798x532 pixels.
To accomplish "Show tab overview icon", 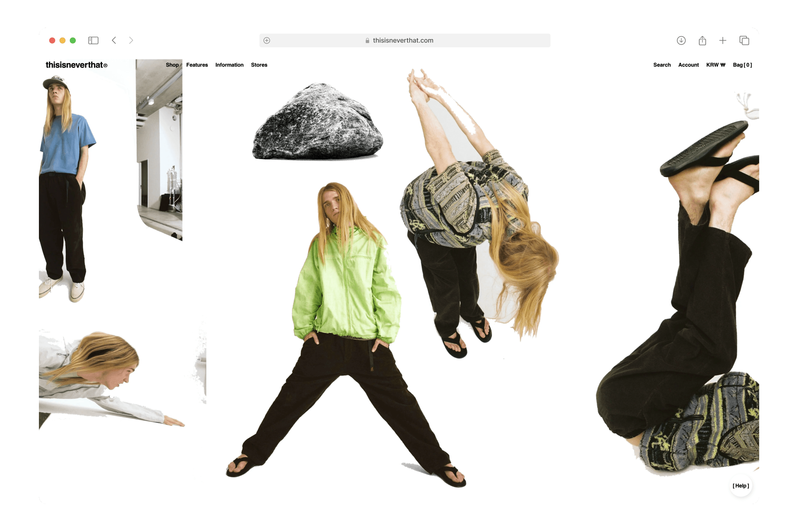I will coord(744,40).
